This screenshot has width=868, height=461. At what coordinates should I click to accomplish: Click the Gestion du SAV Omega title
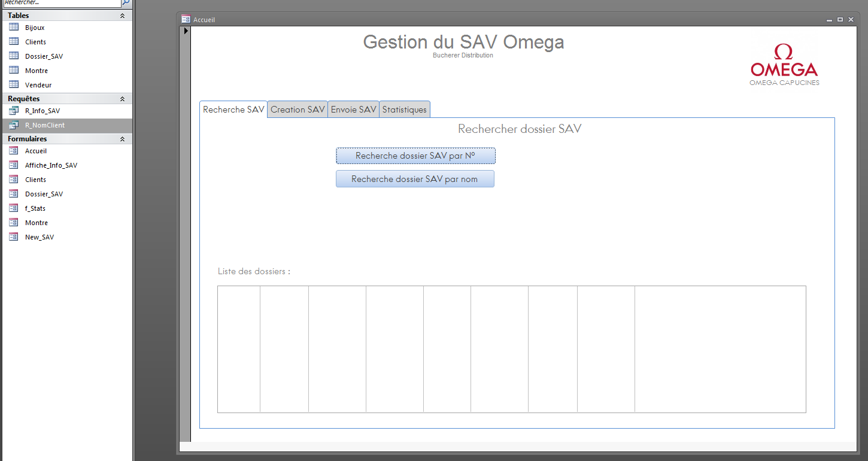[x=463, y=42]
